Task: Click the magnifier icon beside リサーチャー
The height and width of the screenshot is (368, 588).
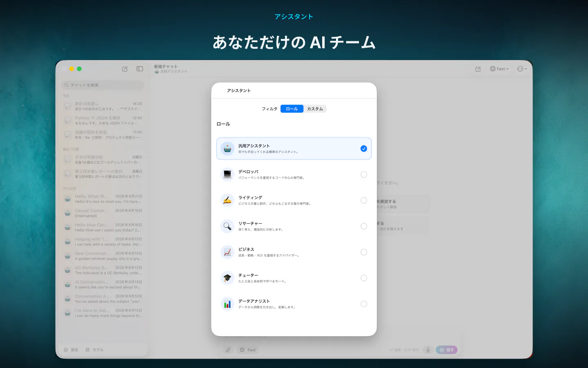Action: (x=227, y=226)
